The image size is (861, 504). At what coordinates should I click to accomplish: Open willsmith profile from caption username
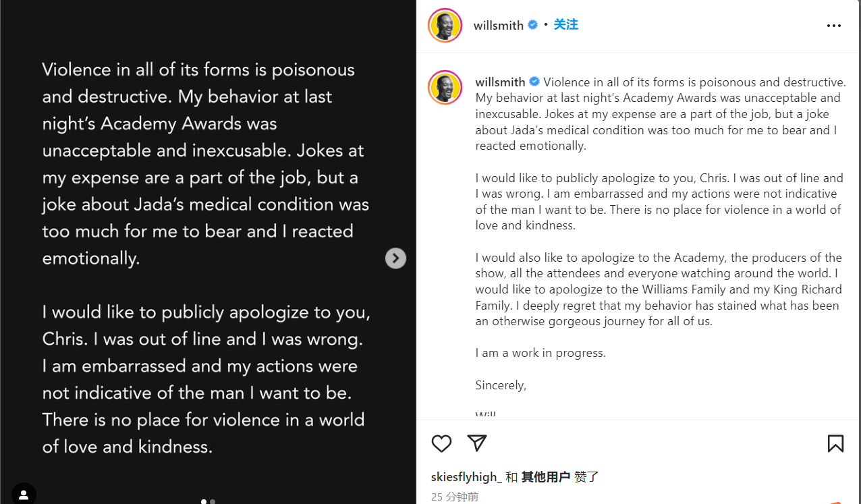500,82
